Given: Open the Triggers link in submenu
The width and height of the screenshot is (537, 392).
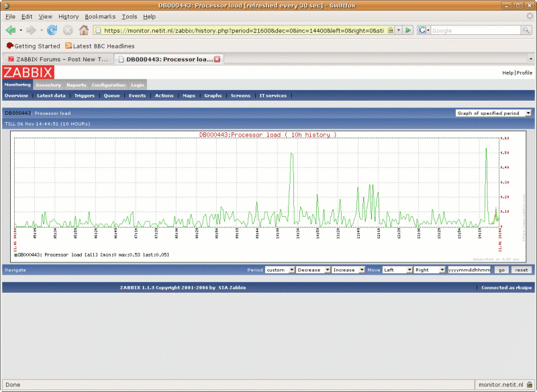Looking at the screenshot, I should pyautogui.click(x=85, y=96).
